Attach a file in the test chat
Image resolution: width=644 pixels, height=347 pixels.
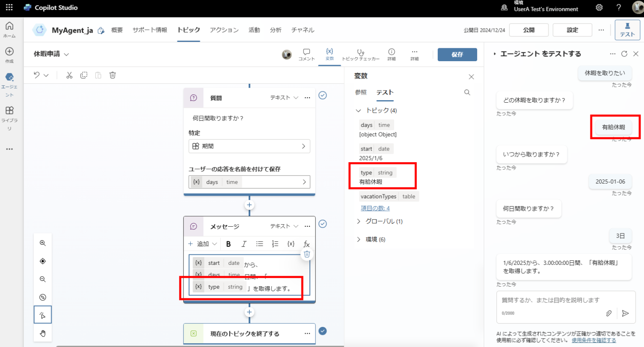609,313
